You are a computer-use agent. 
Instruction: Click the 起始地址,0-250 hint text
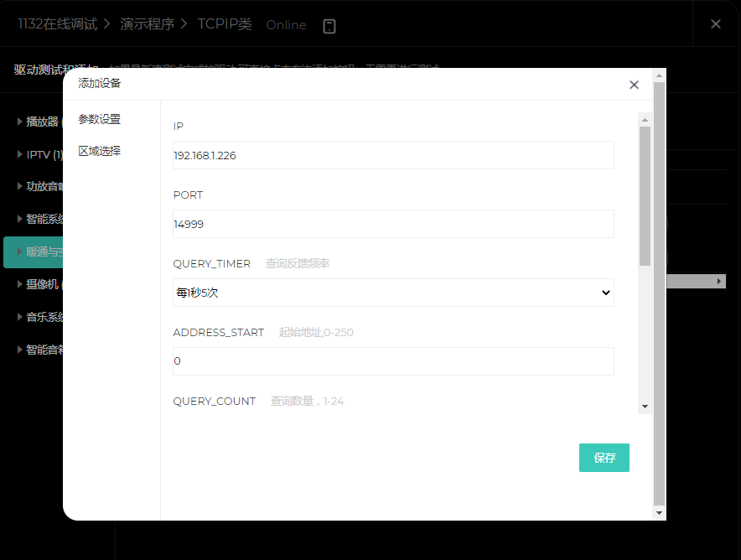pyautogui.click(x=316, y=332)
